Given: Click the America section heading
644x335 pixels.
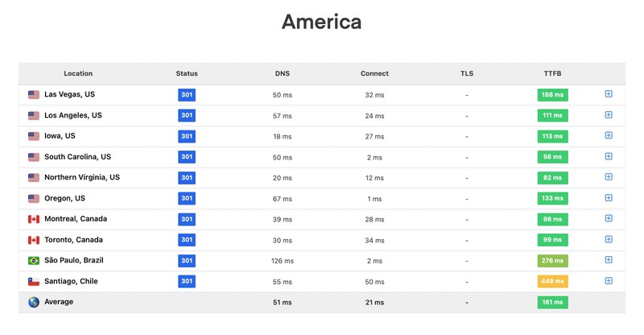Looking at the screenshot, I should [x=321, y=22].
